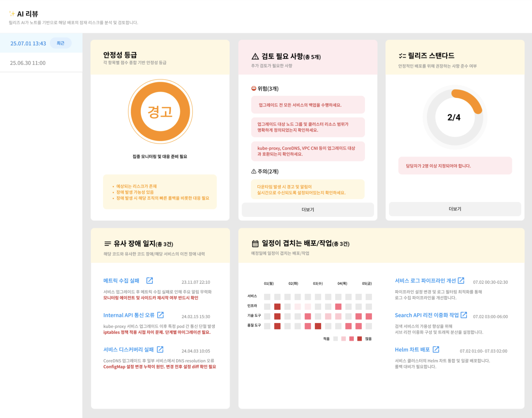Open external link icon beside 서비스 디스커버리 실패
Screen dimensions: 532x418
click(x=160, y=350)
